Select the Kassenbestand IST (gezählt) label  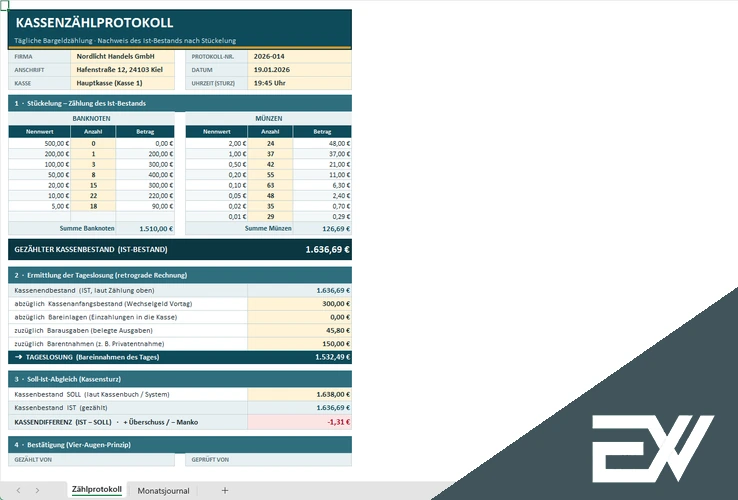coord(61,408)
